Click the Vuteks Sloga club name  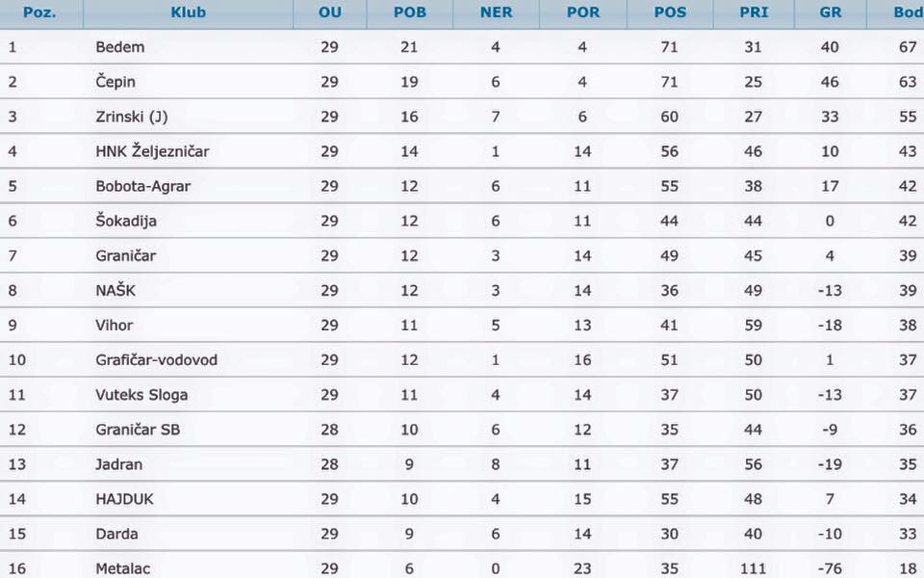coord(141,395)
